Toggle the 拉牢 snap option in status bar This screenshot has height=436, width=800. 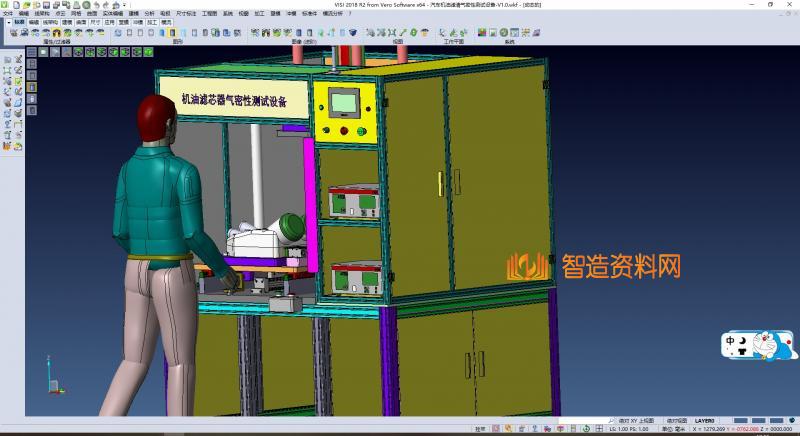click(x=480, y=430)
